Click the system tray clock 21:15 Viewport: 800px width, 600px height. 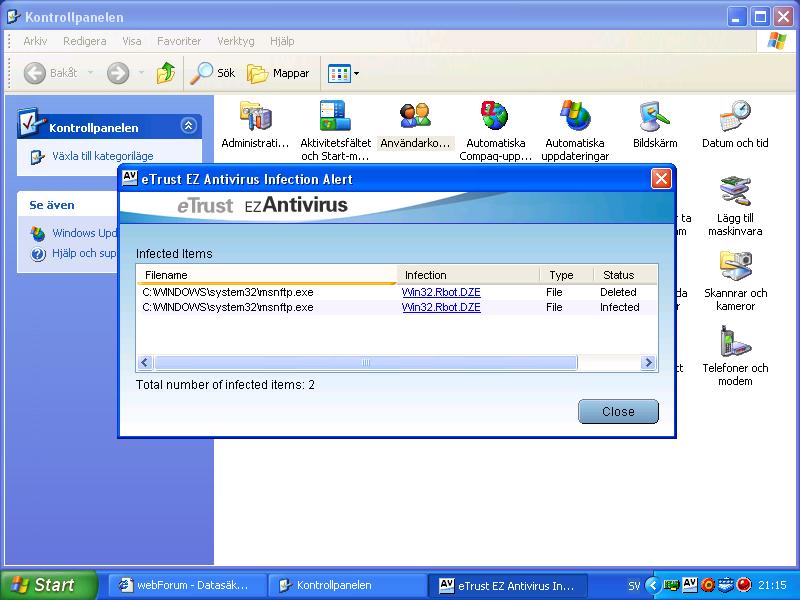click(772, 585)
